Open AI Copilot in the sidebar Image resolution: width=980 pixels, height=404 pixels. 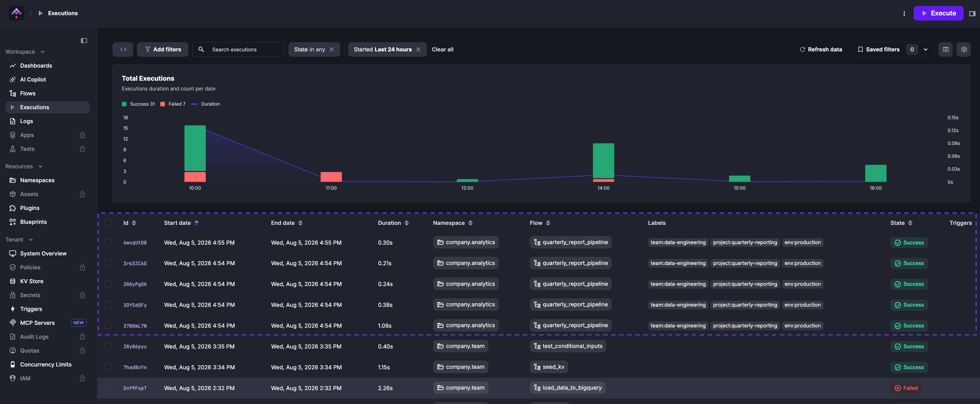point(48,79)
